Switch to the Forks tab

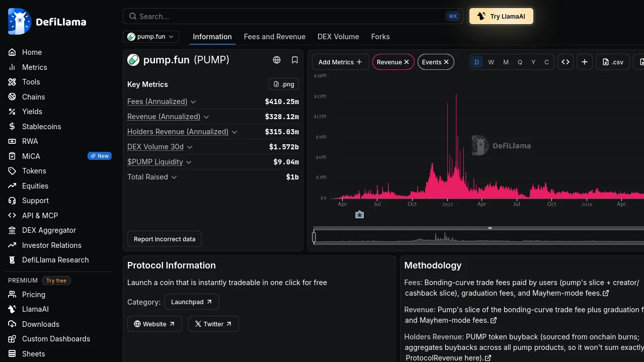380,37
